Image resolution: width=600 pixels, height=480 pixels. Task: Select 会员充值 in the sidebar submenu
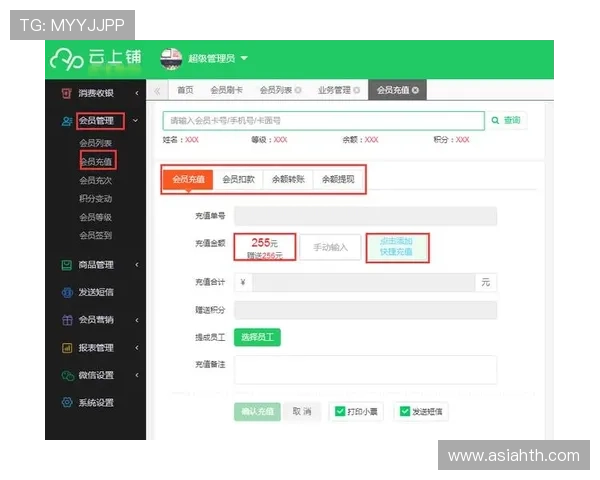tap(97, 161)
